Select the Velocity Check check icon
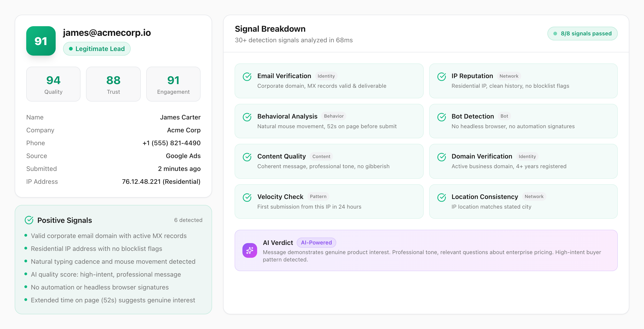The height and width of the screenshot is (329, 644). (247, 197)
